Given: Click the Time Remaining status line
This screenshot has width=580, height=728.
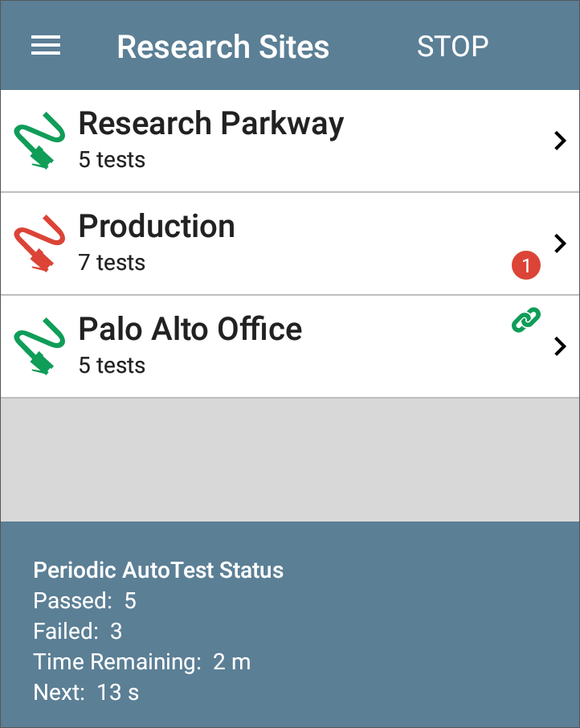Looking at the screenshot, I should click(141, 662).
